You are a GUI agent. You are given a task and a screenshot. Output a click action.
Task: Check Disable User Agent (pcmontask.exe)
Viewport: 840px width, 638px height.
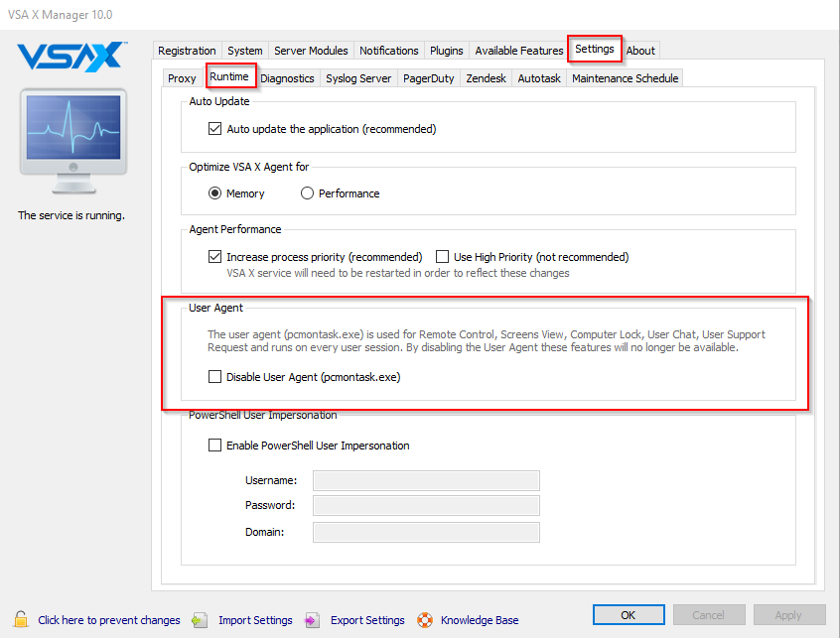point(214,377)
